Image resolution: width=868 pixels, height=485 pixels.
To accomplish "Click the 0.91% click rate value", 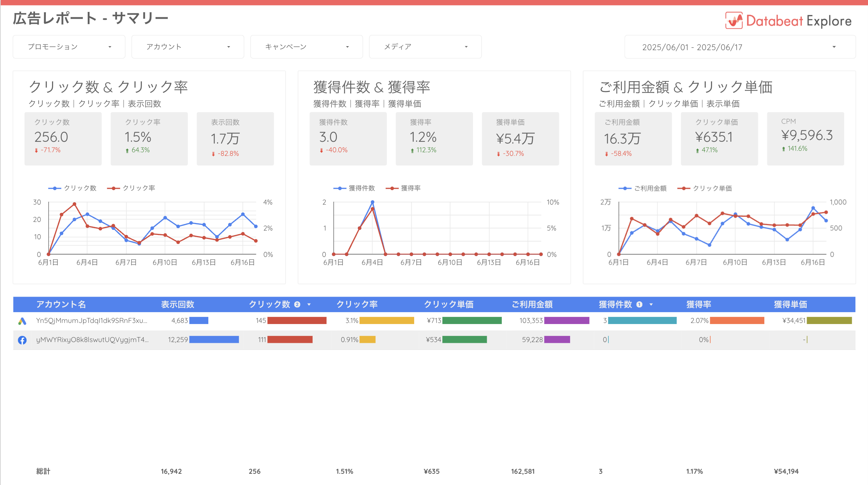I will (349, 340).
